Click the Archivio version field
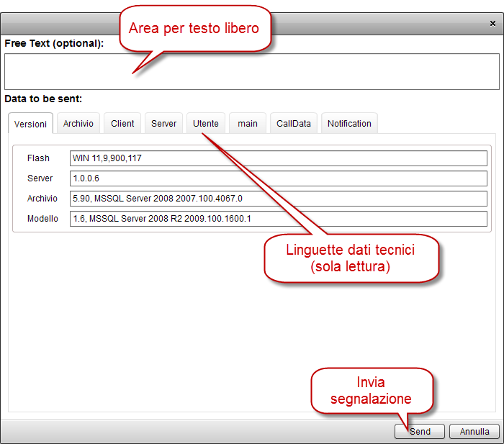The width and height of the screenshot is (504, 444). coord(278,199)
